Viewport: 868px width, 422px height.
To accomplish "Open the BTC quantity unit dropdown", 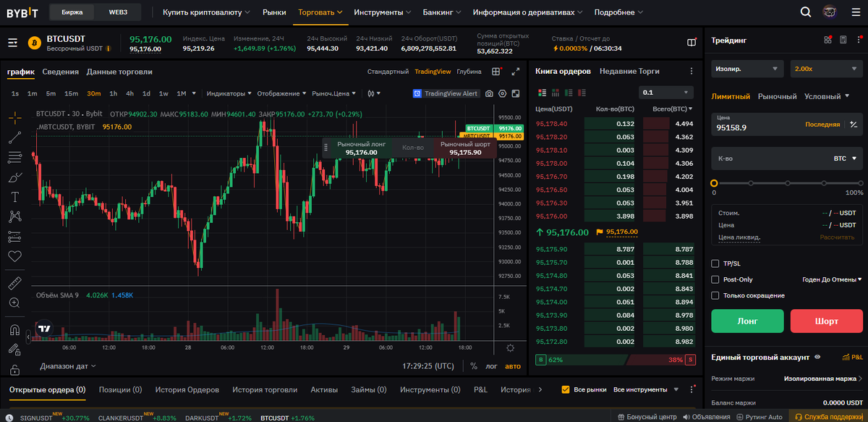I will 845,158.
